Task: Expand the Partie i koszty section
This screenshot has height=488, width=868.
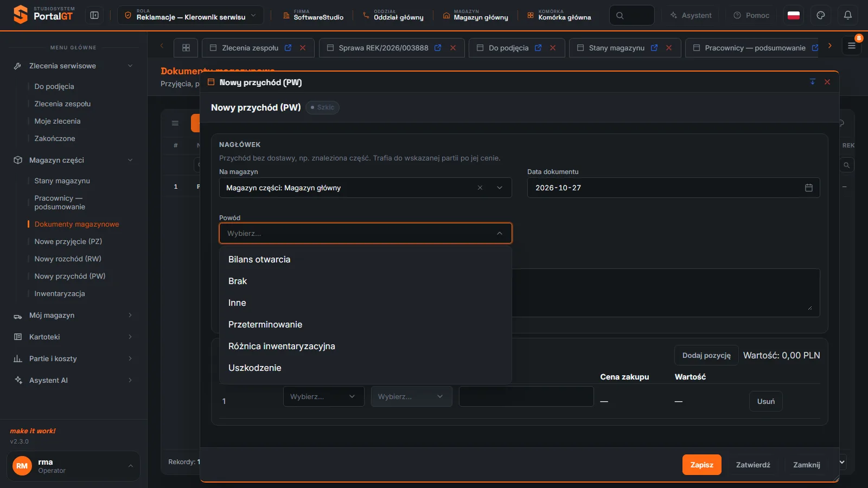Action: click(x=73, y=358)
